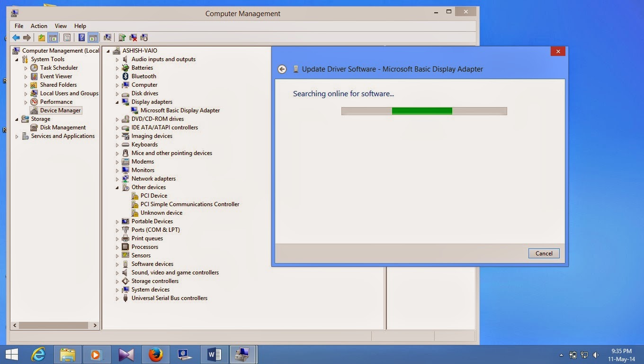Click the green search progress bar
This screenshot has height=364, width=644.
click(424, 111)
